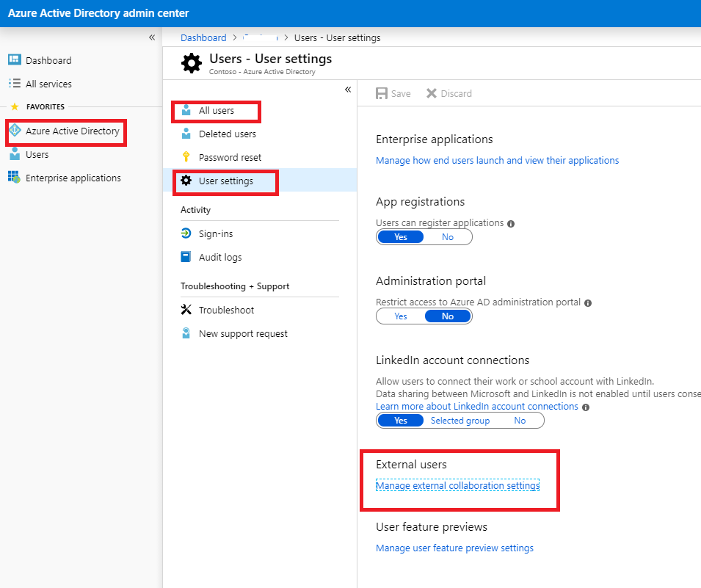Collapse the Users blade menu

pos(348,90)
